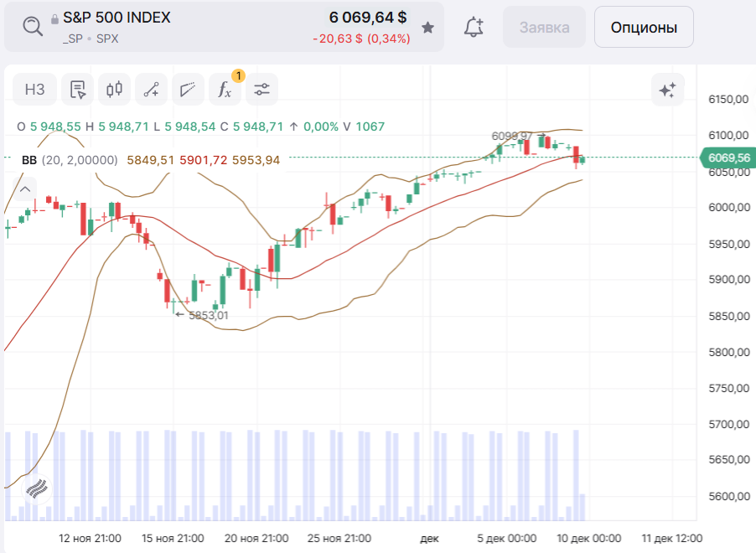Viewport: 756px width, 553px height.
Task: Click the 6100,00 price scale label
Action: (x=728, y=135)
